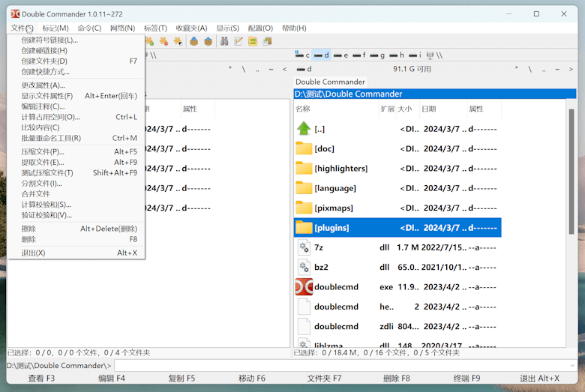The image size is (585, 392).
Task: Switch right panel to drive h
Action: tap(397, 55)
